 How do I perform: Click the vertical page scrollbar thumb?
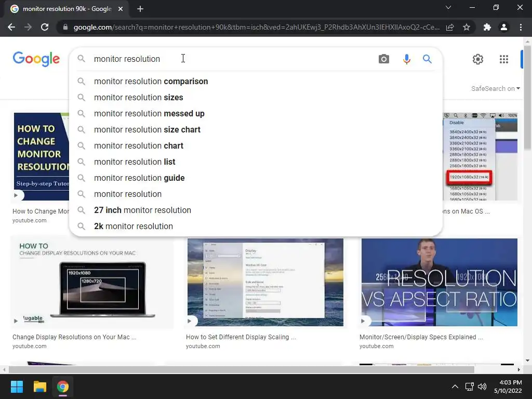[527, 97]
